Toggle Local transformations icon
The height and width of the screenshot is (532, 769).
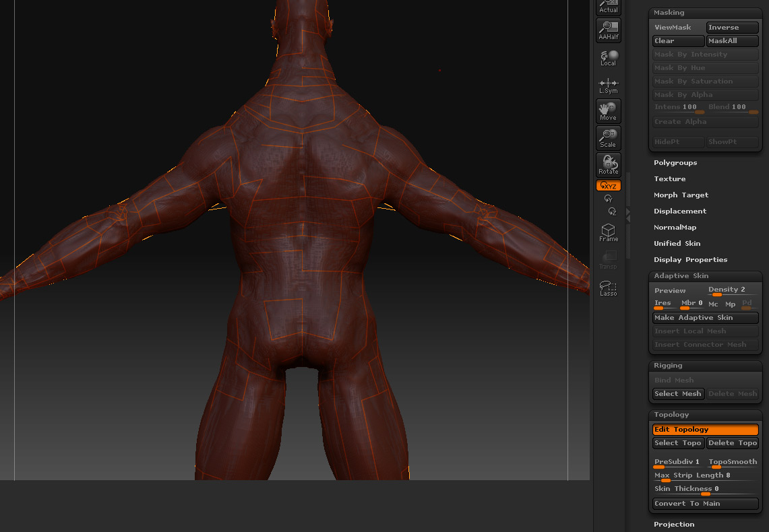(609, 57)
